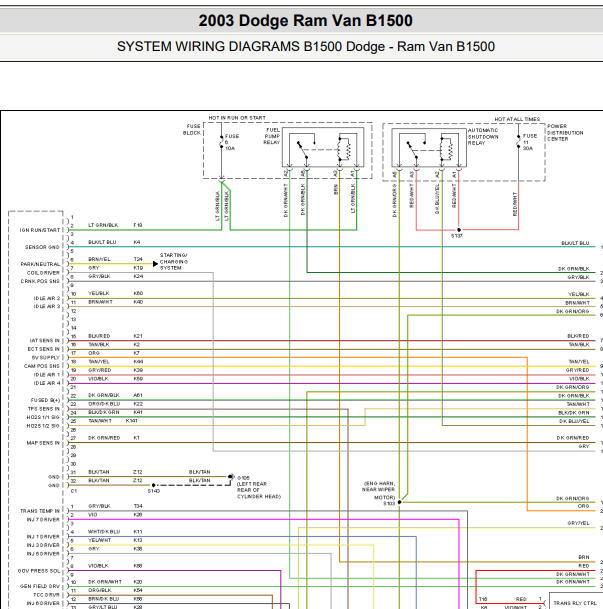Click wire color label "ORG/DK BLU"
The height and width of the screenshot is (609, 603).
pos(104,404)
